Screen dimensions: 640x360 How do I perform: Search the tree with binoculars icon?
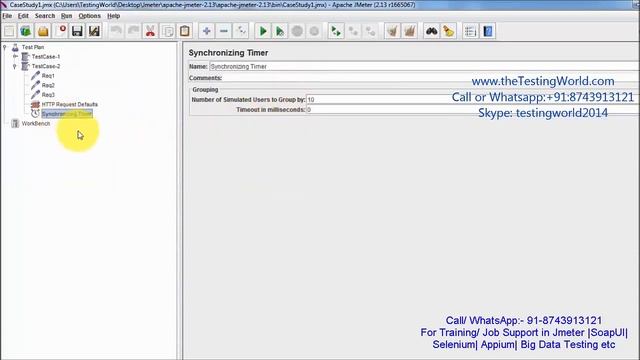[431, 31]
